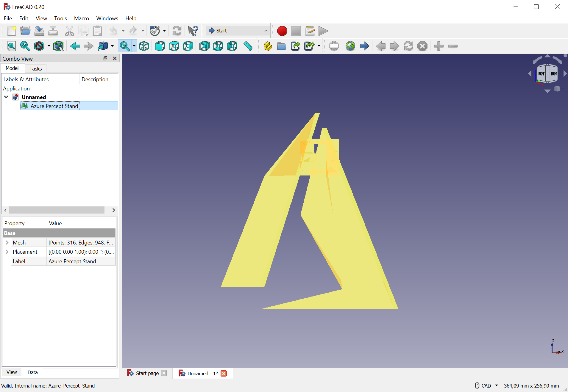Select the Azure Percept Stand item
568x392 pixels.
(54, 106)
